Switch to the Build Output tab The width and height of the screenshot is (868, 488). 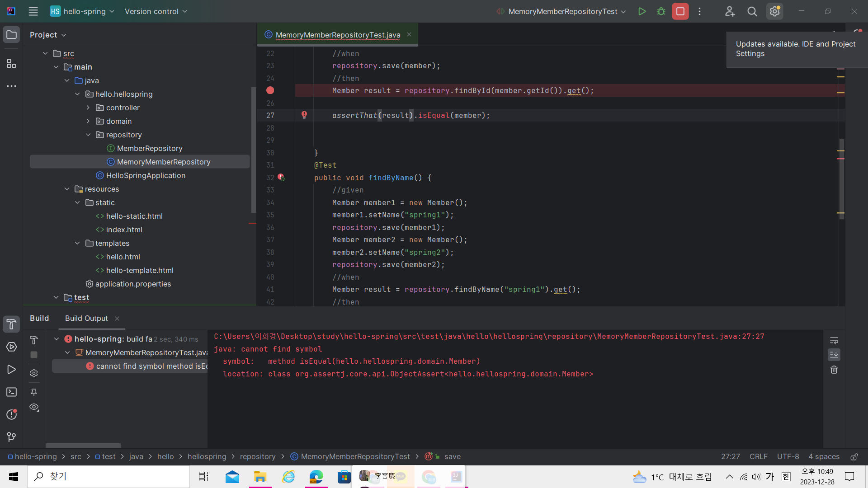pos(86,319)
